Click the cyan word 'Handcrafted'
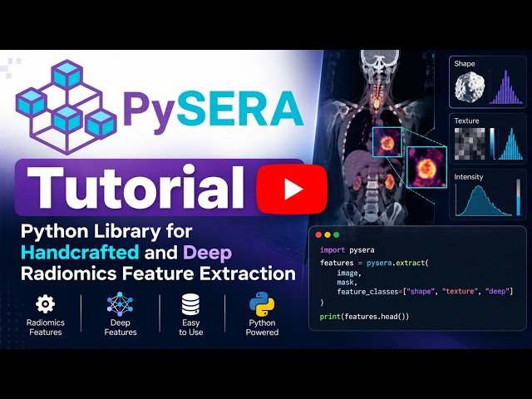The width and height of the screenshot is (532, 399). [x=80, y=252]
